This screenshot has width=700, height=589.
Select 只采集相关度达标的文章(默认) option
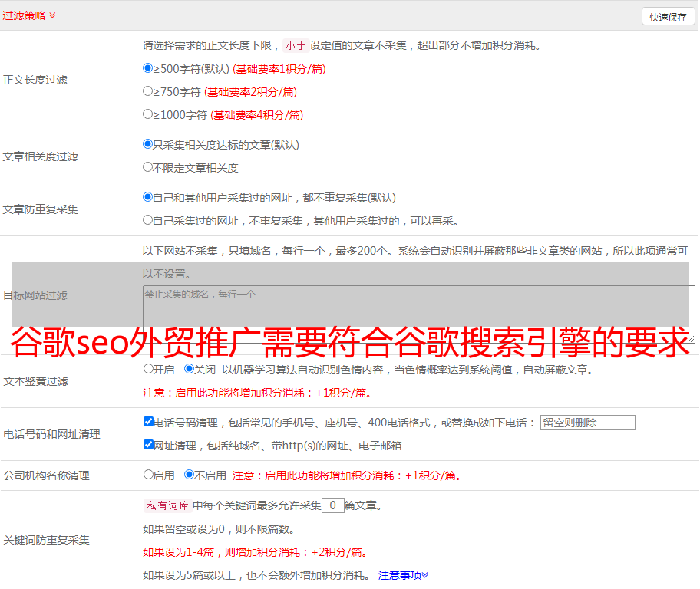148,144
